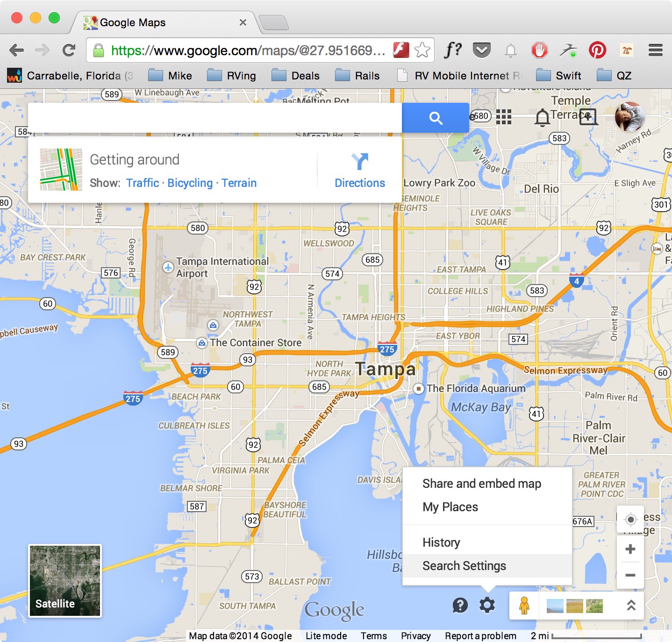Click the blue search magnifier button
Screen dimensions: 672x642
pos(436,118)
